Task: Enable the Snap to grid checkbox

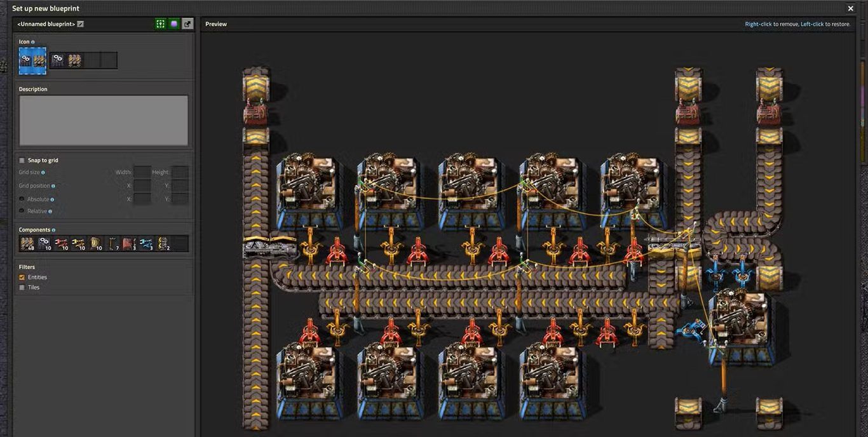Action: [22, 161]
